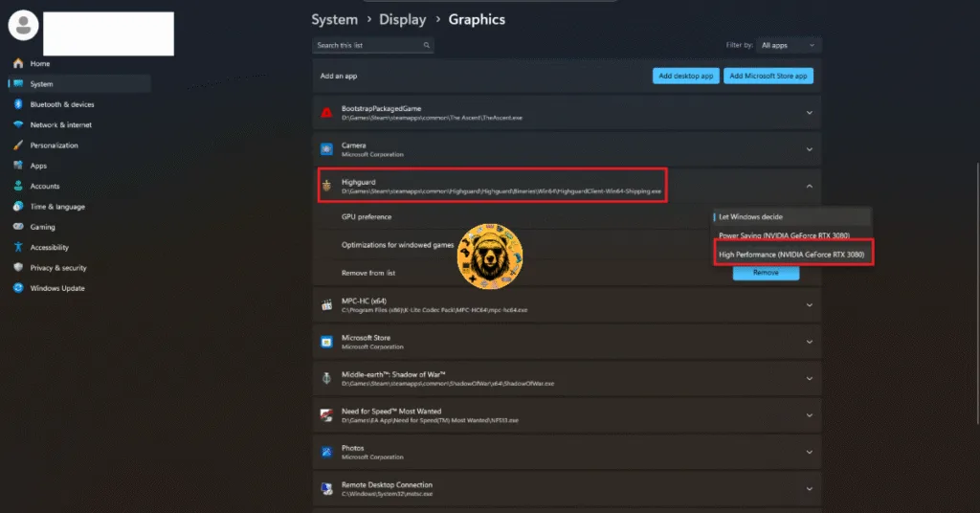
Task: Expand the Photos entry chevron
Action: pyautogui.click(x=809, y=452)
